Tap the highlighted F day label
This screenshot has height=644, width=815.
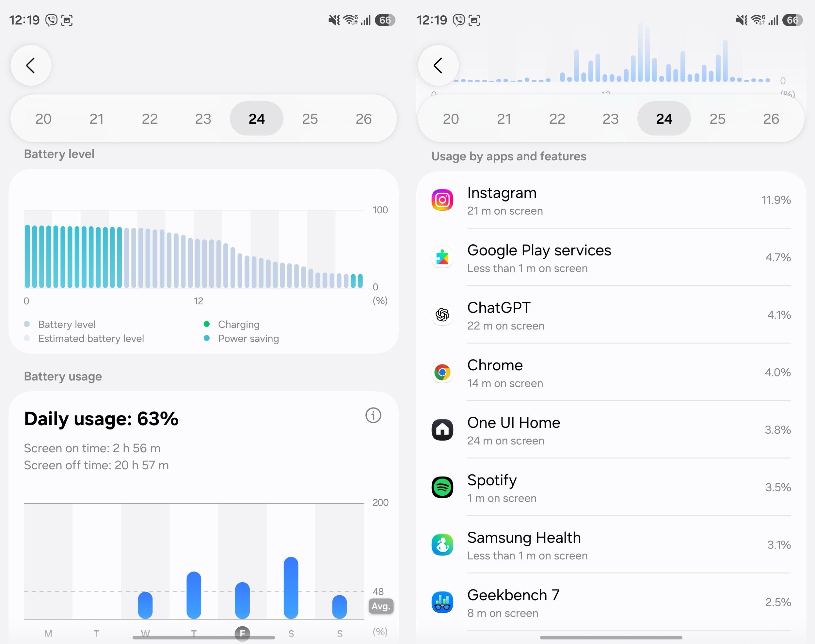coord(242,634)
